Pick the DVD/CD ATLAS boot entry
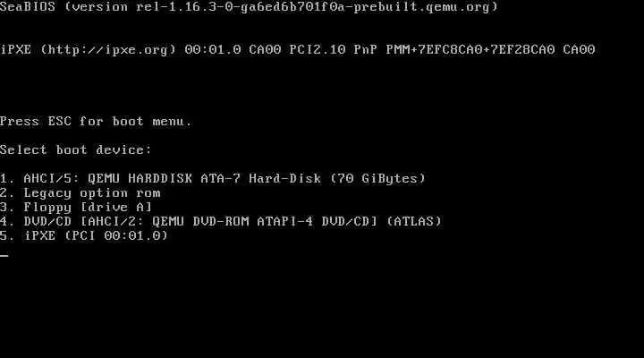The image size is (644, 358). pos(221,222)
